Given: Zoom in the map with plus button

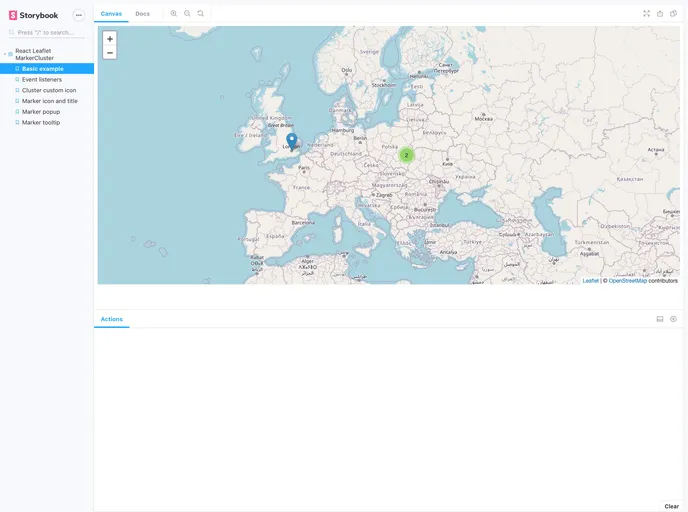Looking at the screenshot, I should click(x=110, y=39).
